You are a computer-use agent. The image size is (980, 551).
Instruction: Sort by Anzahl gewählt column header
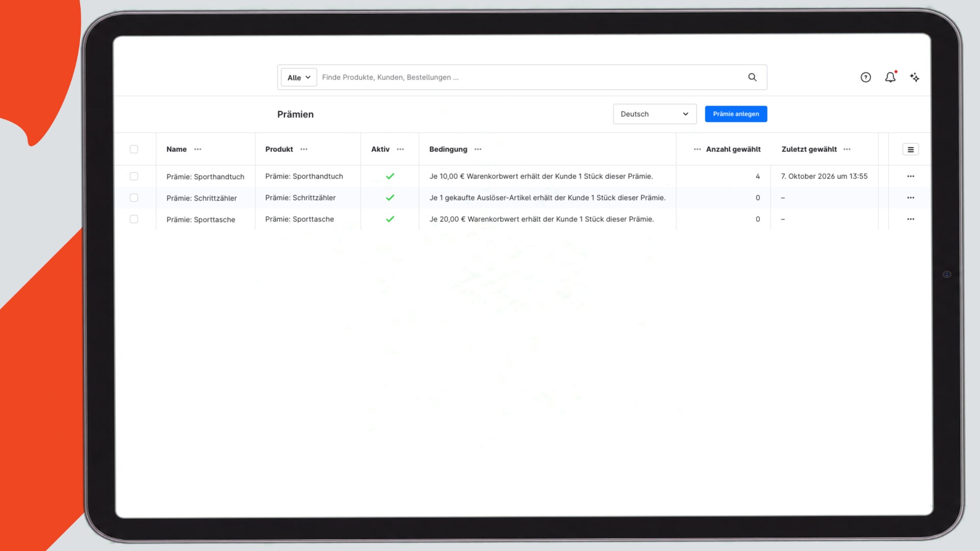pyautogui.click(x=733, y=149)
